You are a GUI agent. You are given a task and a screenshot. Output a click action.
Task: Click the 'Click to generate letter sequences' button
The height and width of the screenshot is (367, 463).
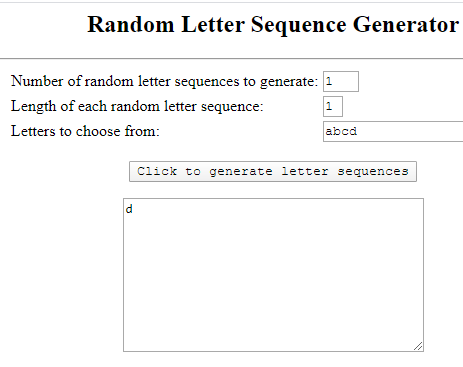click(273, 172)
